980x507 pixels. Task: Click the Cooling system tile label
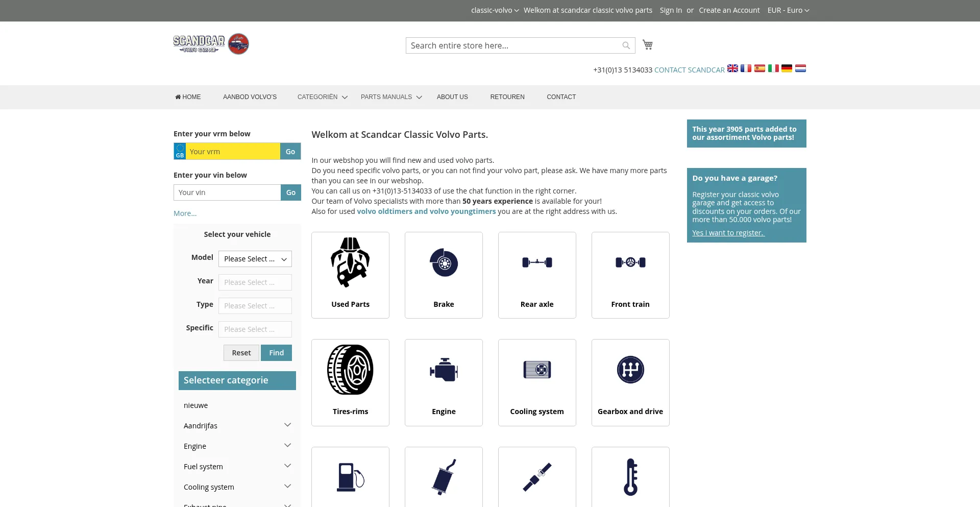(537, 412)
